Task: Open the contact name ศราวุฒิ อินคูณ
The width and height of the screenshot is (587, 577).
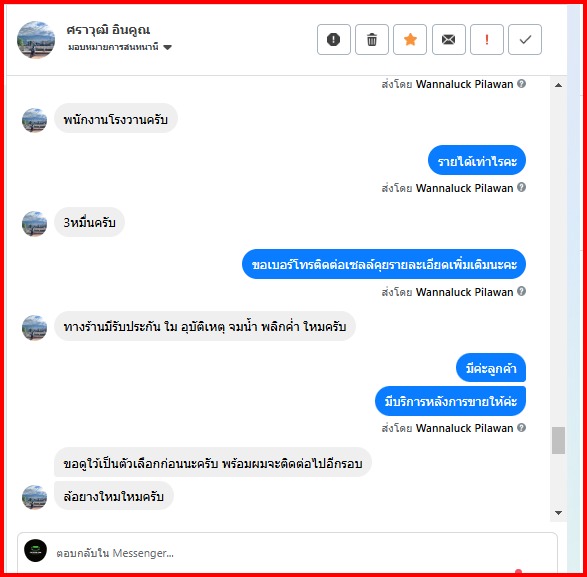Action: (x=108, y=30)
